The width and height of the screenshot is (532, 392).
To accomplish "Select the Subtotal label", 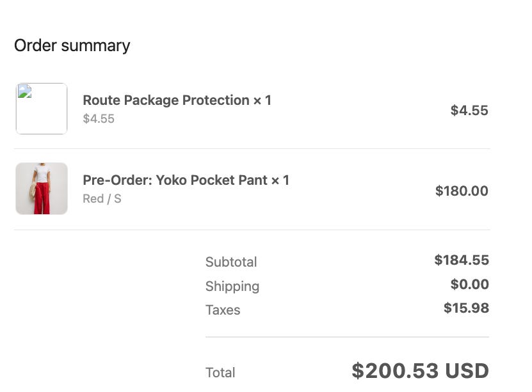I will (x=231, y=262).
